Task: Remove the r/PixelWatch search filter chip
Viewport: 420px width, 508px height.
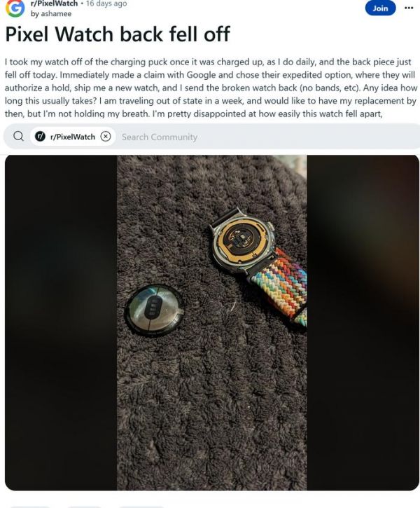Action: [x=106, y=137]
